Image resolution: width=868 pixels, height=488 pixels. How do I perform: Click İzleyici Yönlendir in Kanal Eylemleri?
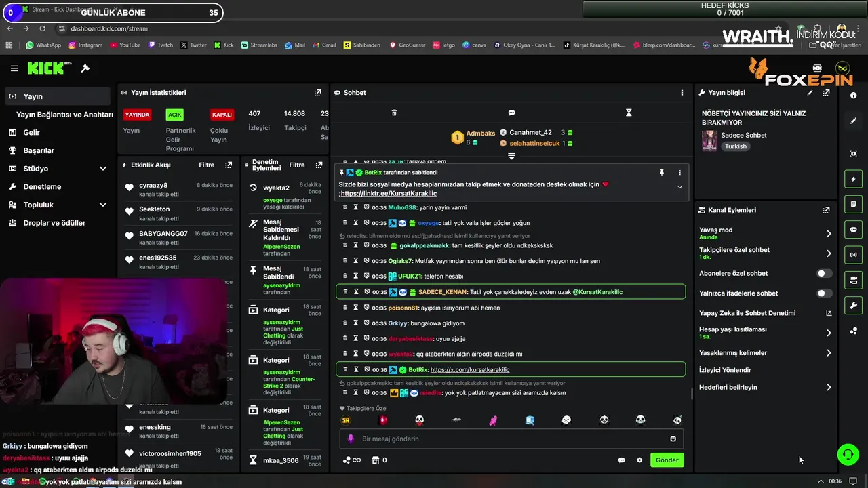click(x=725, y=370)
